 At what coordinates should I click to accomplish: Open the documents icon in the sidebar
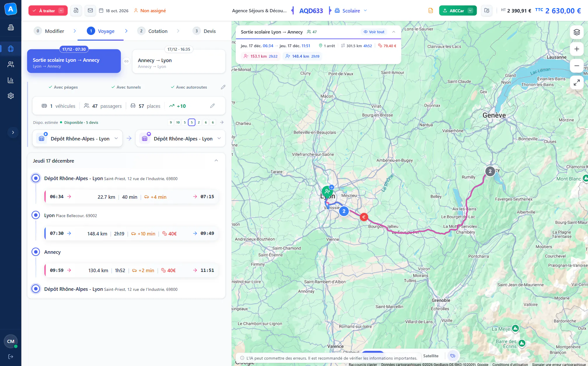[x=11, y=27]
